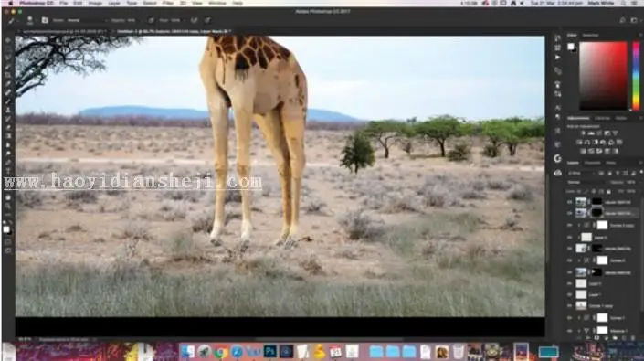This screenshot has height=361, width=644.
Task: Open the blending Mode dropdown in options bar
Action: (x=87, y=20)
